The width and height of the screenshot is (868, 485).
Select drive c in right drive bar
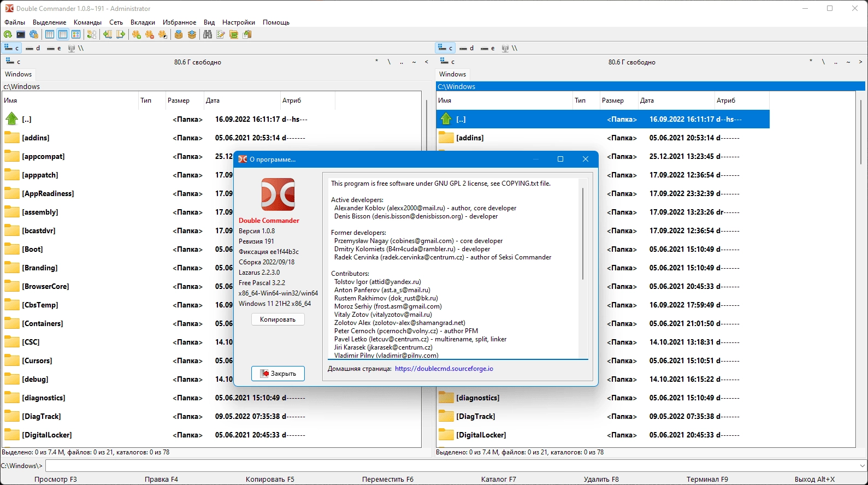click(x=446, y=48)
